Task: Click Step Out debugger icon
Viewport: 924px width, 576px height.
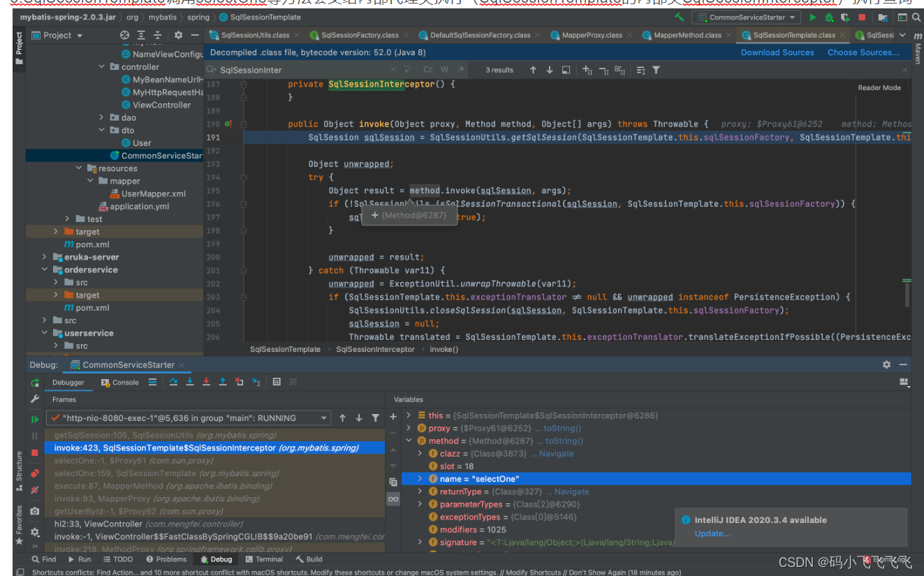Action: tap(223, 382)
